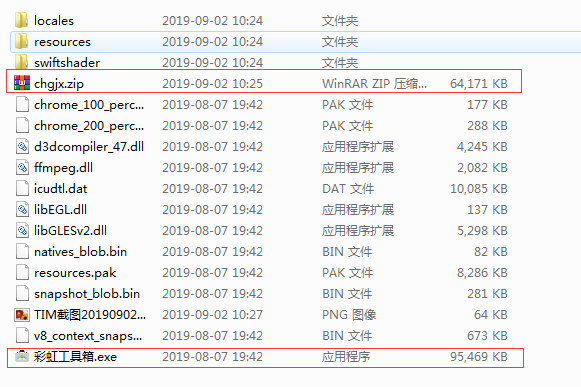The image size is (581, 387).
Task: Click the libGLESv2.dll file icon
Action: 22,231
